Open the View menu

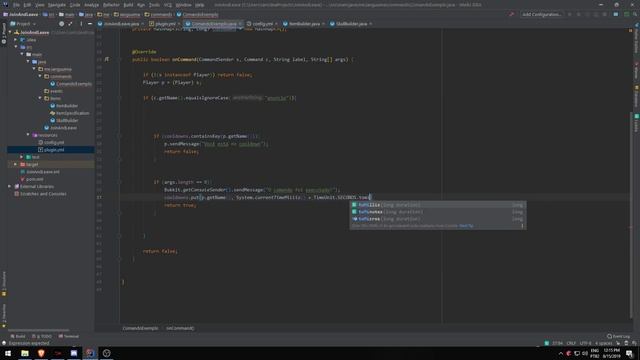pos(40,5)
